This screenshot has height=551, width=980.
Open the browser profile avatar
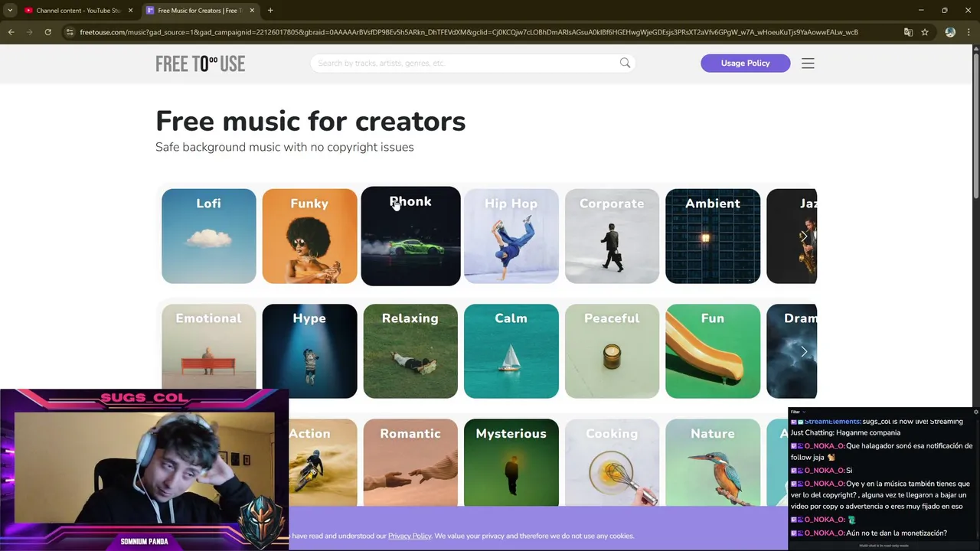[x=950, y=32]
